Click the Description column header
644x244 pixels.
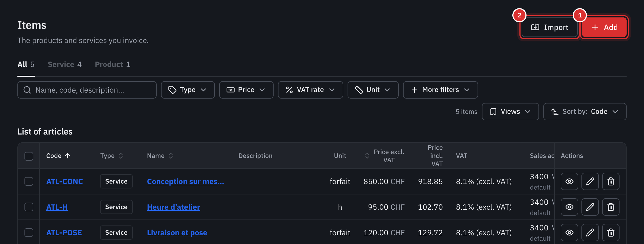pyautogui.click(x=255, y=156)
